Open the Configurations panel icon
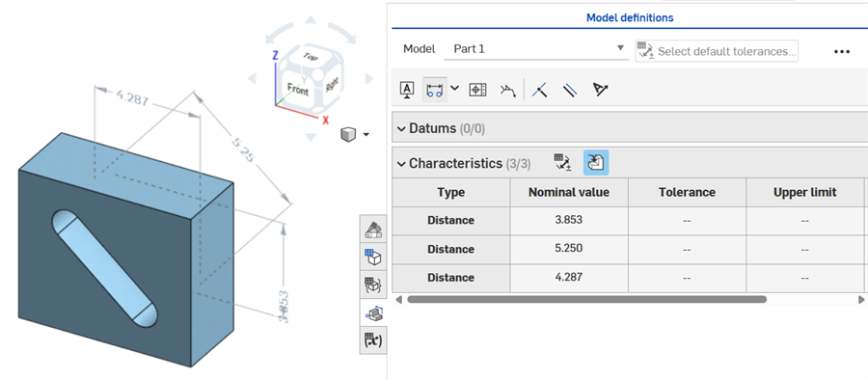 click(373, 257)
